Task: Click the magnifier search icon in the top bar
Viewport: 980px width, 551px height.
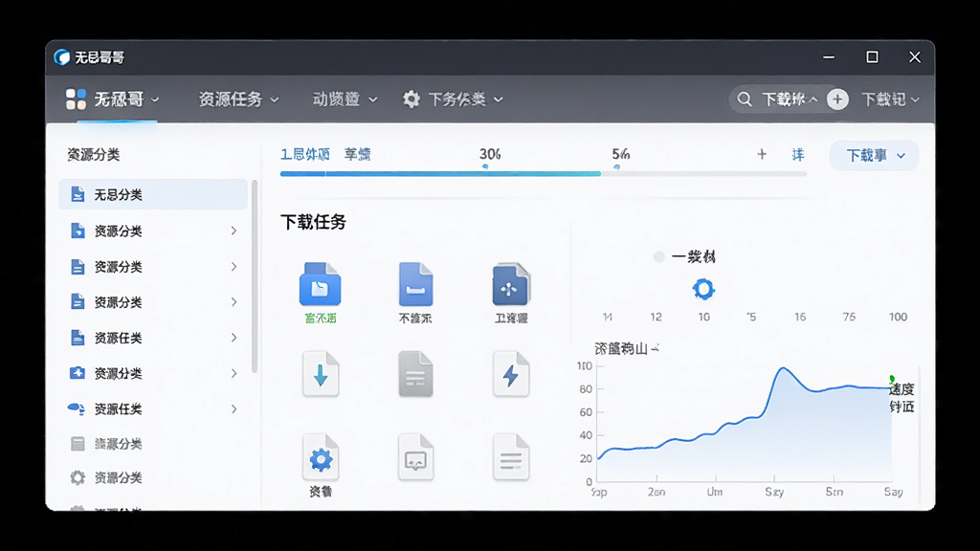Action: tap(744, 99)
